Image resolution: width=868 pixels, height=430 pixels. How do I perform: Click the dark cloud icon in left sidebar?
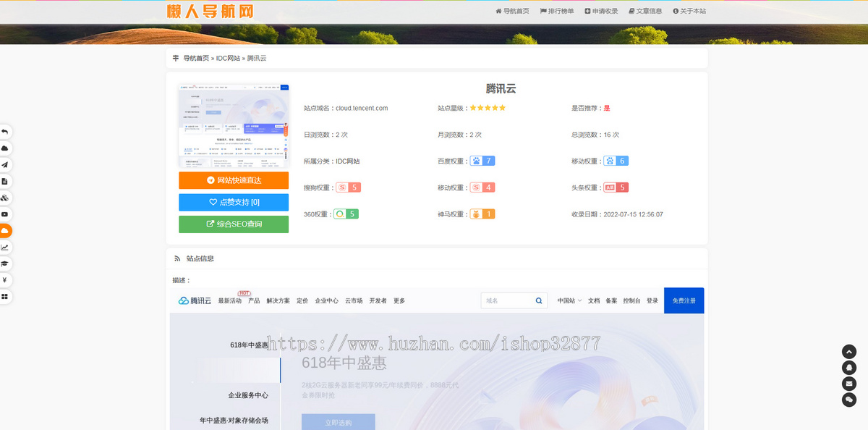click(4, 148)
